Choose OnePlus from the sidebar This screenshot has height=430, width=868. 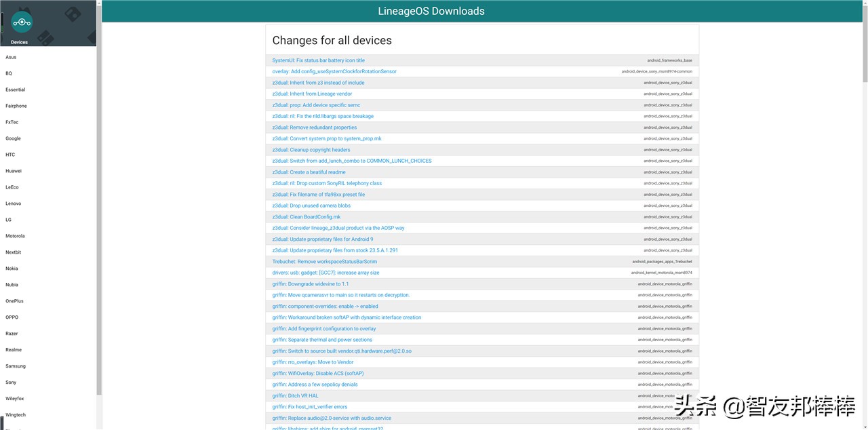15,301
